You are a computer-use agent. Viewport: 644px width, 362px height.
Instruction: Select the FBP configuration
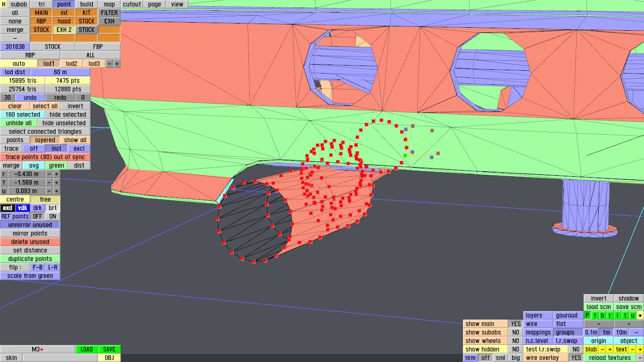(x=98, y=47)
